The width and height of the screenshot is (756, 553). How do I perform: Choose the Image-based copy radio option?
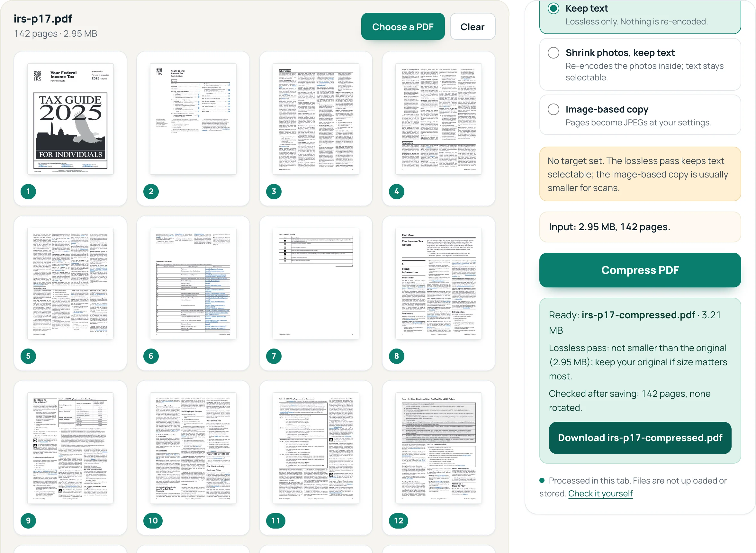553,109
